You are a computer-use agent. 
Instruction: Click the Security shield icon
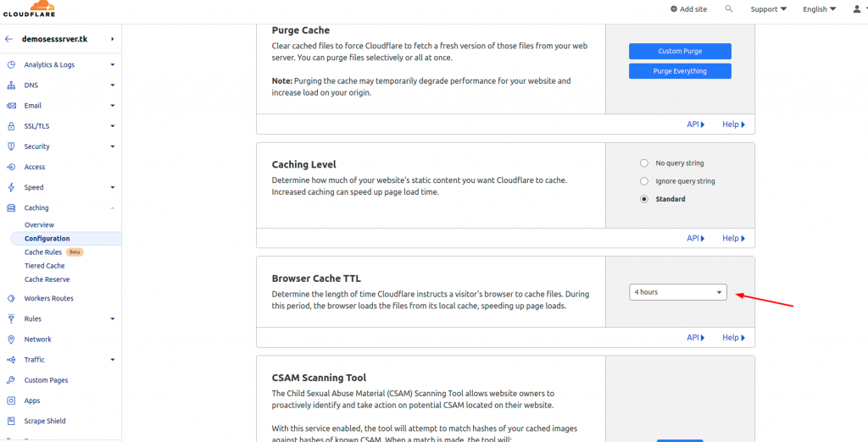(10, 146)
